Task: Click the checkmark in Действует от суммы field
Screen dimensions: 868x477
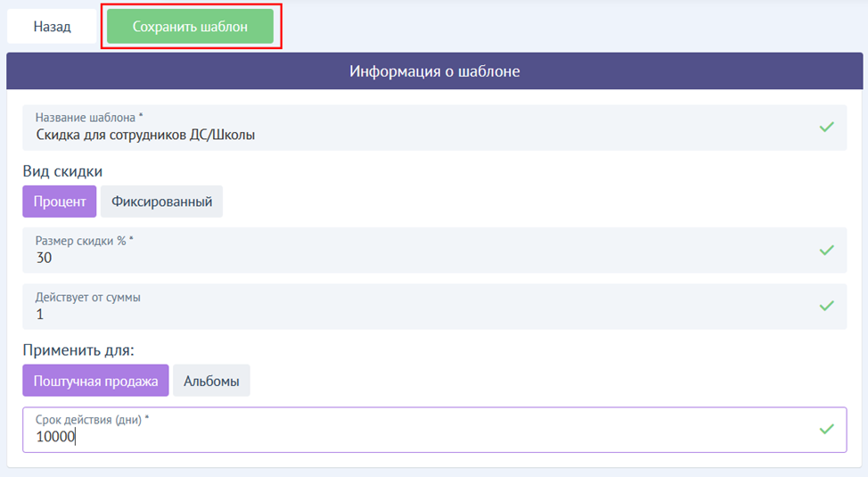Action: tap(826, 306)
